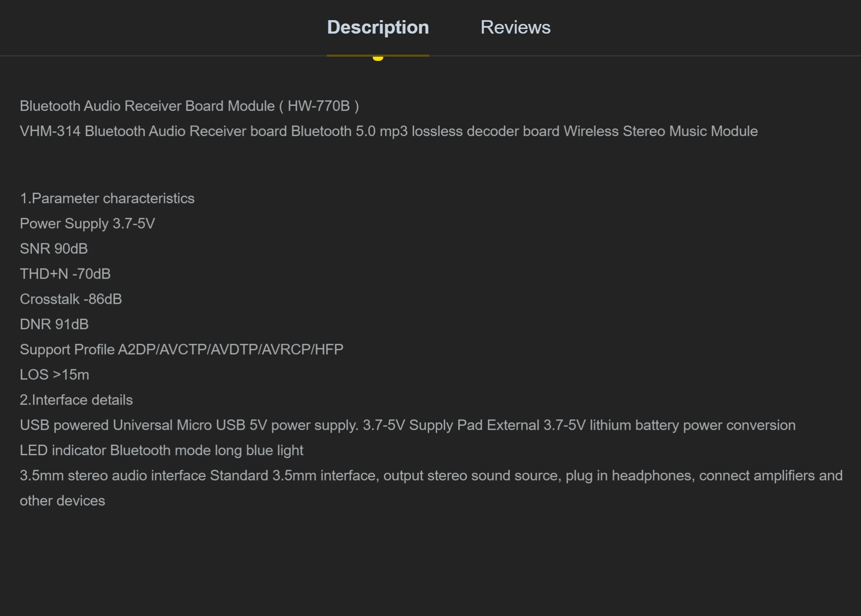Click the Crosstalk -86dB specification
861x616 pixels.
[71, 299]
